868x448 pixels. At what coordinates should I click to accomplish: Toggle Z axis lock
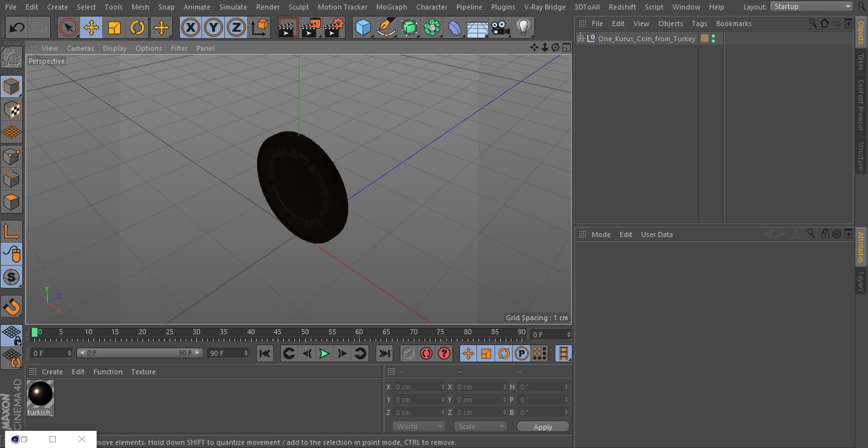click(236, 28)
